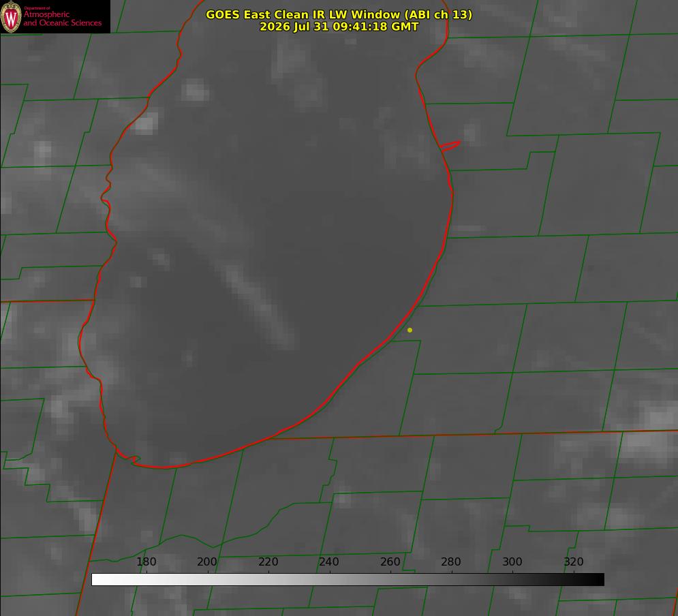
Task: Click the 200 colorbar label
Action: [x=206, y=561]
